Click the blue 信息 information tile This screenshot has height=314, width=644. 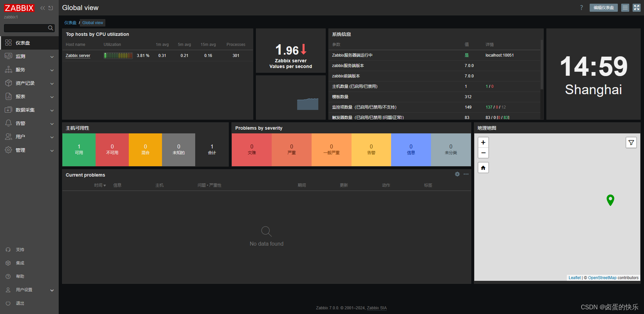click(x=411, y=150)
